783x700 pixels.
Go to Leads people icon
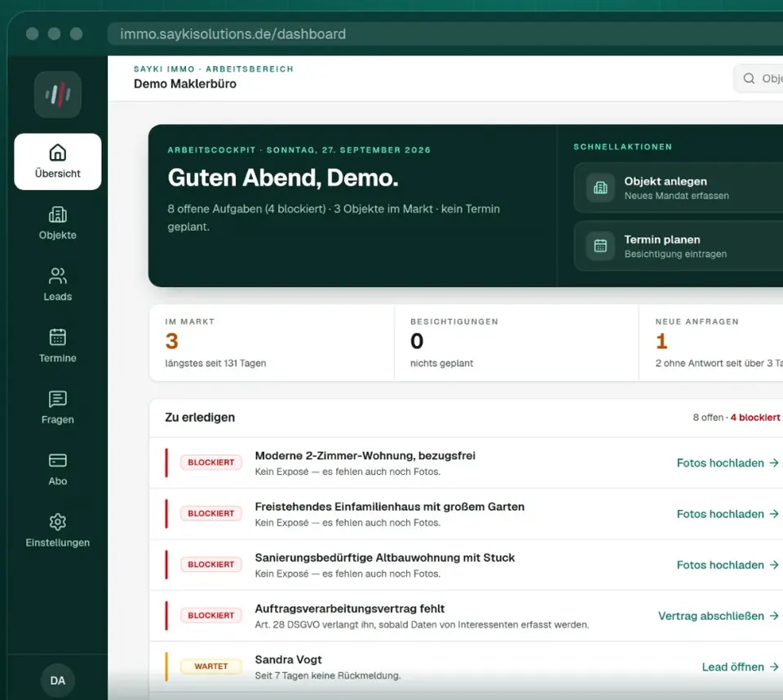[57, 276]
